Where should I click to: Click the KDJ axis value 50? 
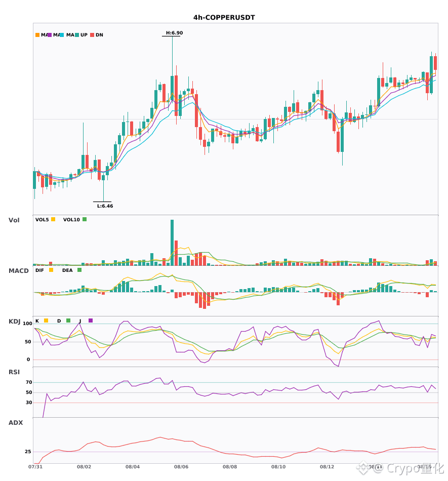point(28,342)
